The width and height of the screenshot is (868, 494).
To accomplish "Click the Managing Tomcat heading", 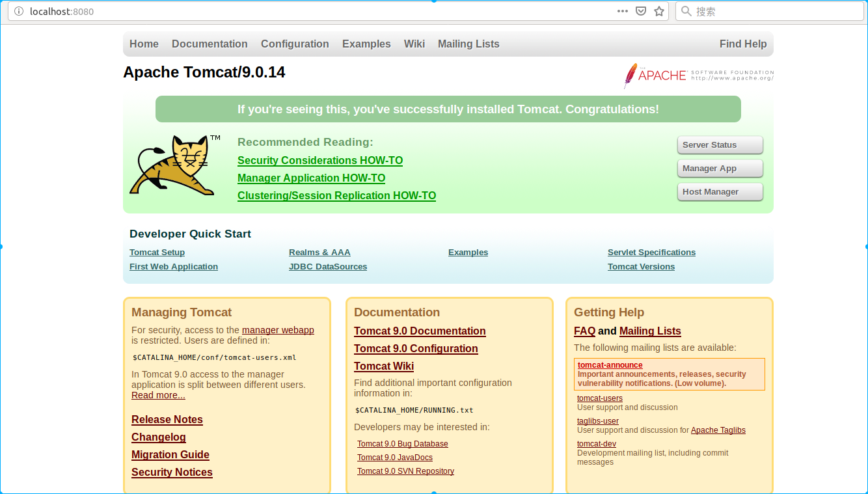I will [182, 312].
